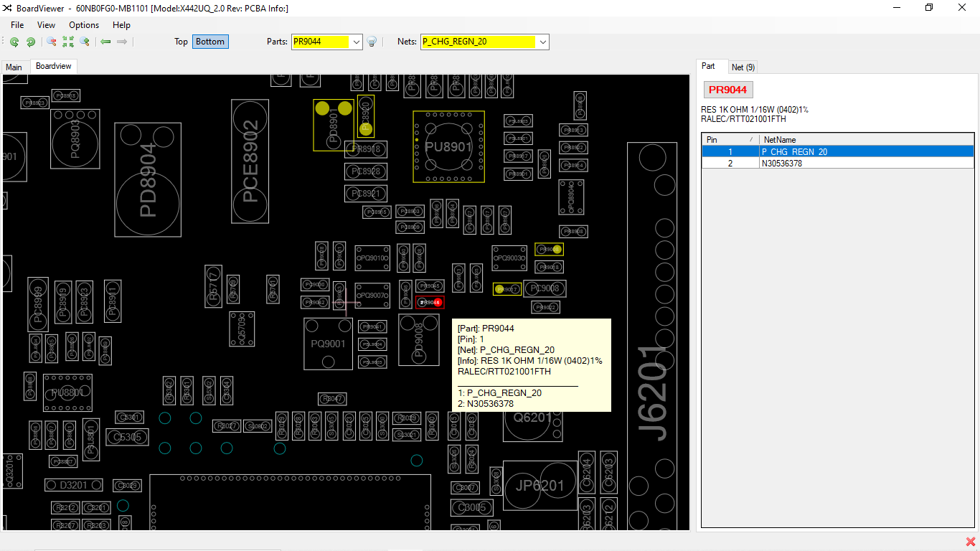Click the green back arrow icon
Viewport: 980px width, 551px height.
(105, 42)
